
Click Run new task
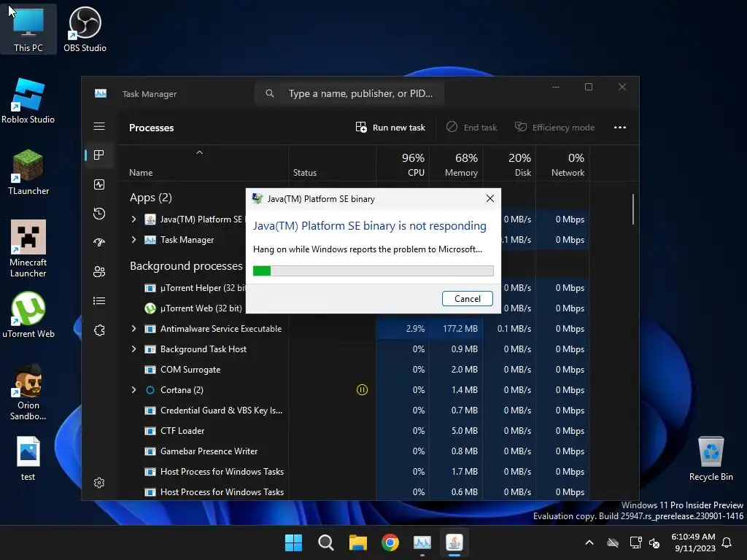pos(390,127)
